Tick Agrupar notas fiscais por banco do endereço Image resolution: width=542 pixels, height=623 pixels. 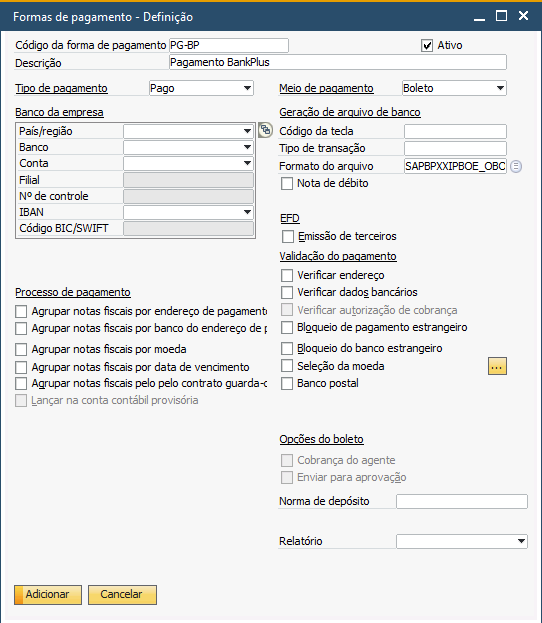coord(21,329)
